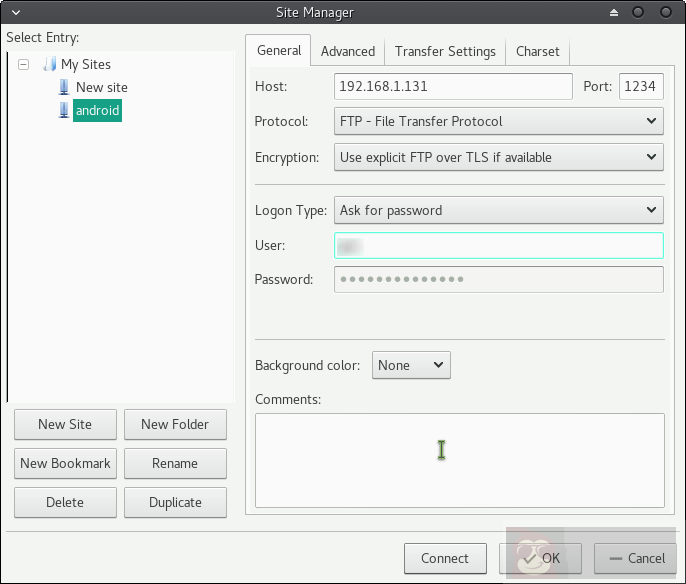Open the Charset tab
This screenshot has width=686, height=584.
pyautogui.click(x=537, y=51)
